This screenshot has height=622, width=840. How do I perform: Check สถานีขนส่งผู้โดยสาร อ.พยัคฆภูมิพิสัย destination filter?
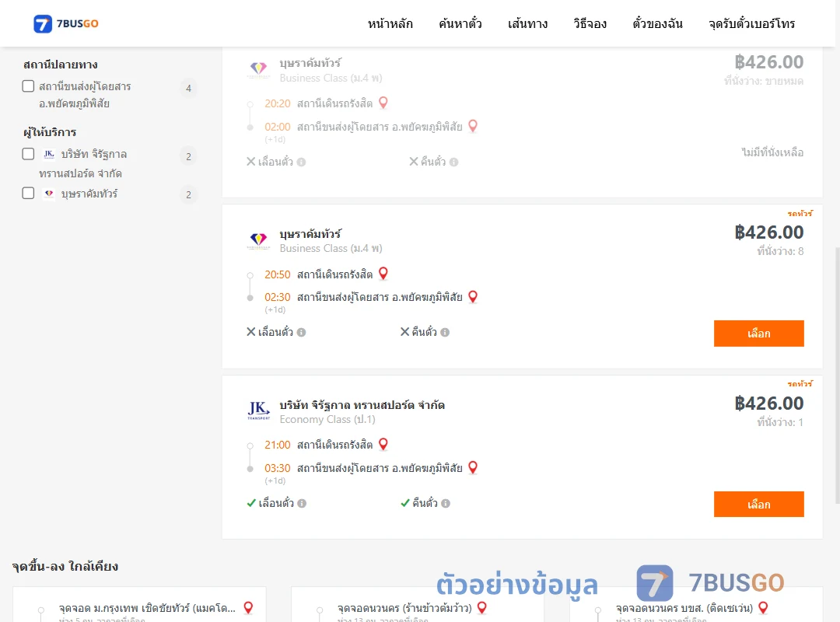[x=29, y=86]
